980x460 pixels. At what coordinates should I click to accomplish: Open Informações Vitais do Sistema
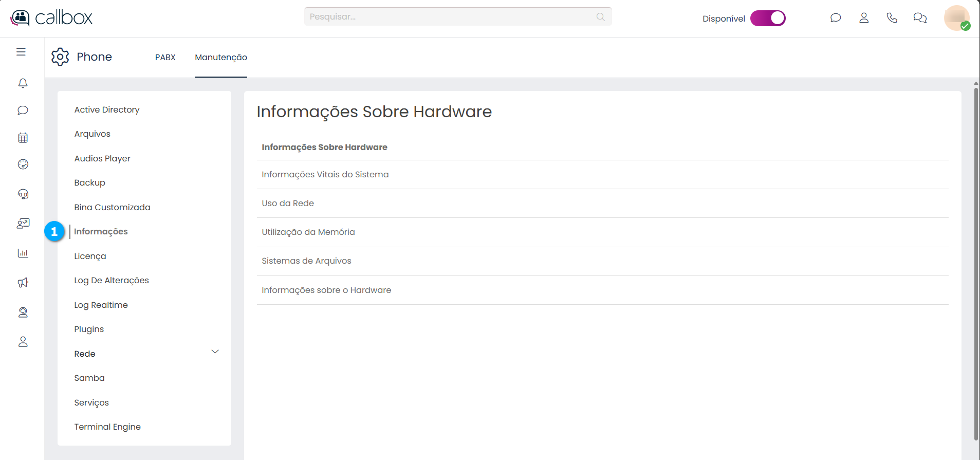point(325,175)
